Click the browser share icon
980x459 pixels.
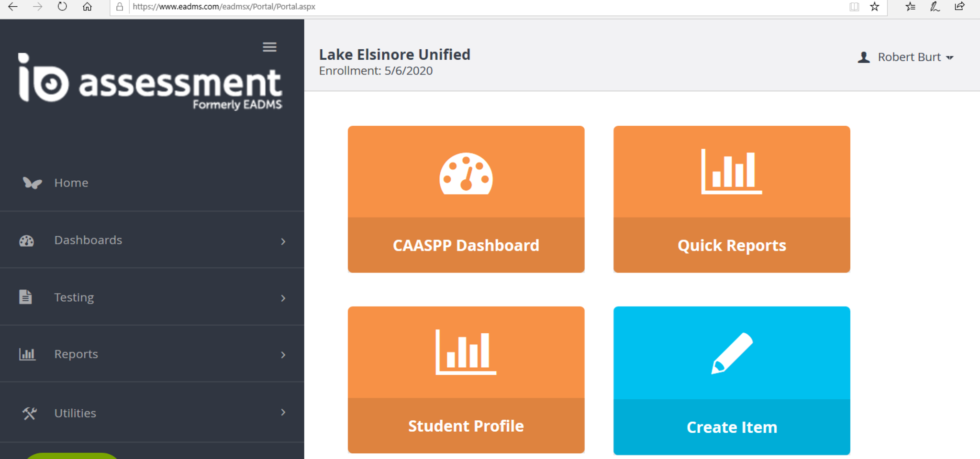click(959, 7)
